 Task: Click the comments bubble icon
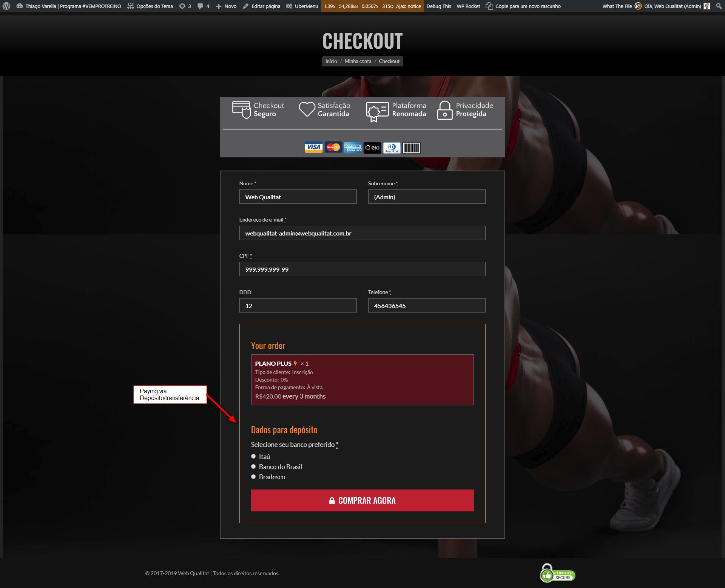[200, 6]
